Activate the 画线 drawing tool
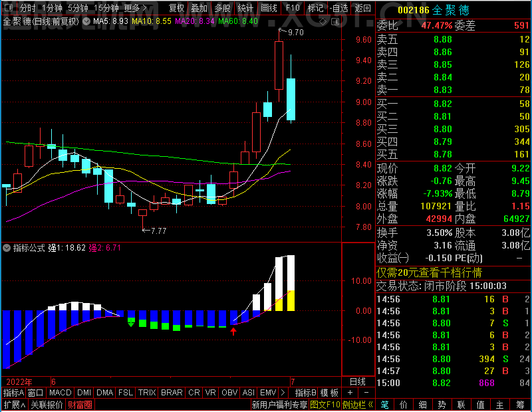 269,8
